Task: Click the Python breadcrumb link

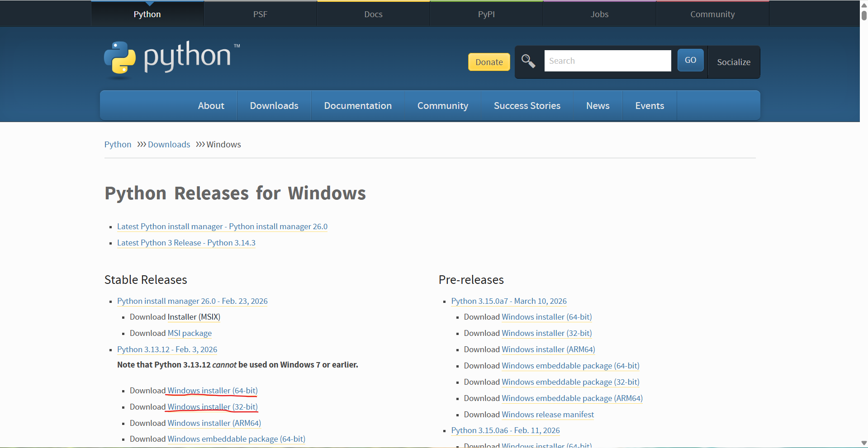Action: pyautogui.click(x=118, y=144)
